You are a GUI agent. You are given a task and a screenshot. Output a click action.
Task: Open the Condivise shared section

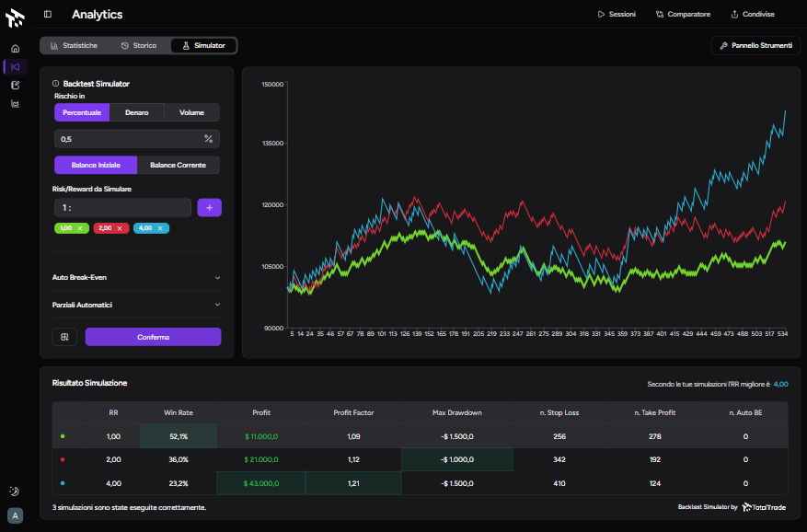click(753, 15)
